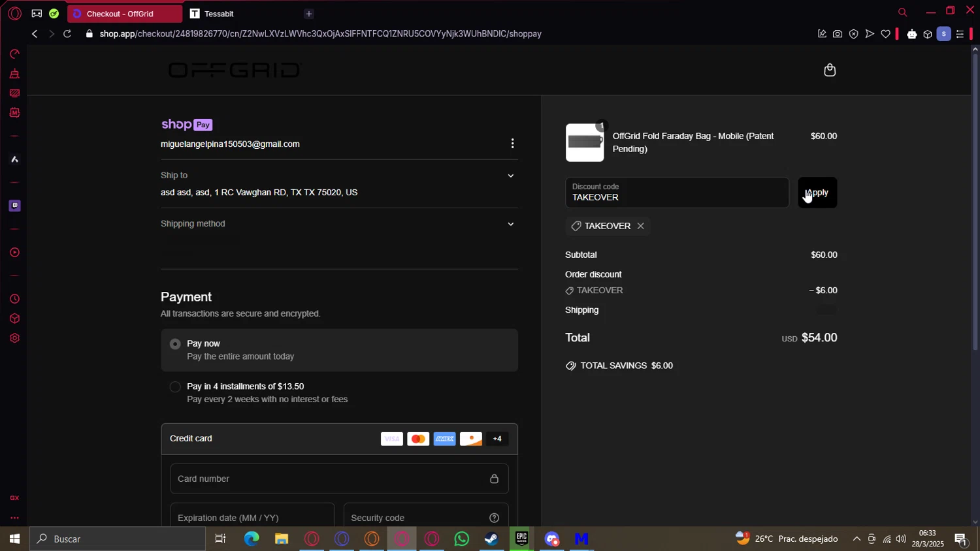Focus the Discount code field
Screen dimensions: 980x551
pyautogui.click(x=677, y=193)
